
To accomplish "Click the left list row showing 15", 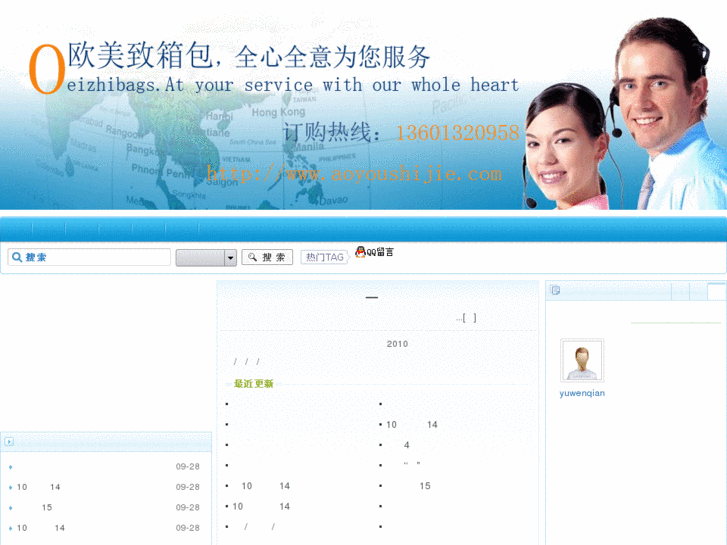I will (105, 507).
